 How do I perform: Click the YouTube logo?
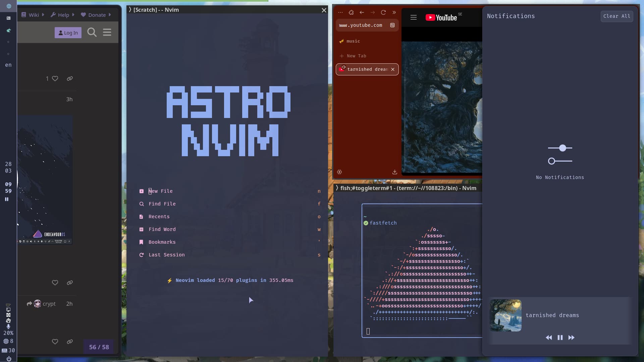click(x=441, y=17)
